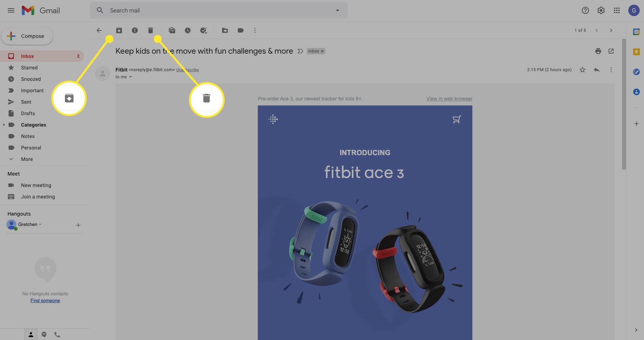Open Google Calendar side panel

pyautogui.click(x=636, y=32)
